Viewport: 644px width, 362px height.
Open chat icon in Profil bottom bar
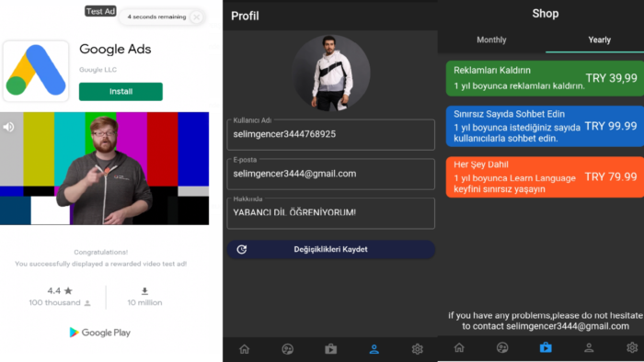(x=287, y=349)
